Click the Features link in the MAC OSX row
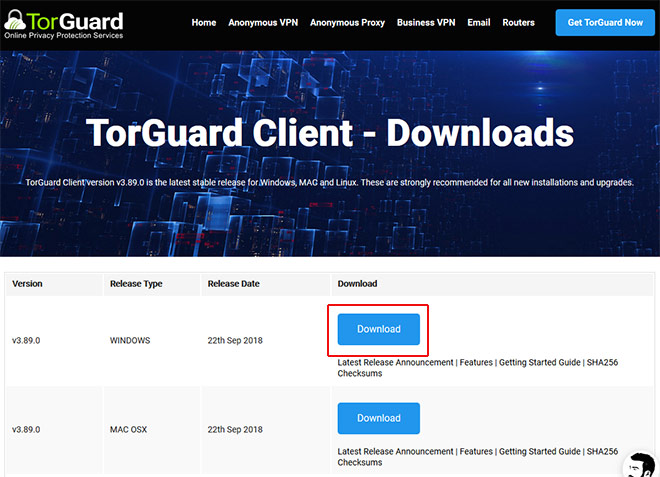 [476, 451]
